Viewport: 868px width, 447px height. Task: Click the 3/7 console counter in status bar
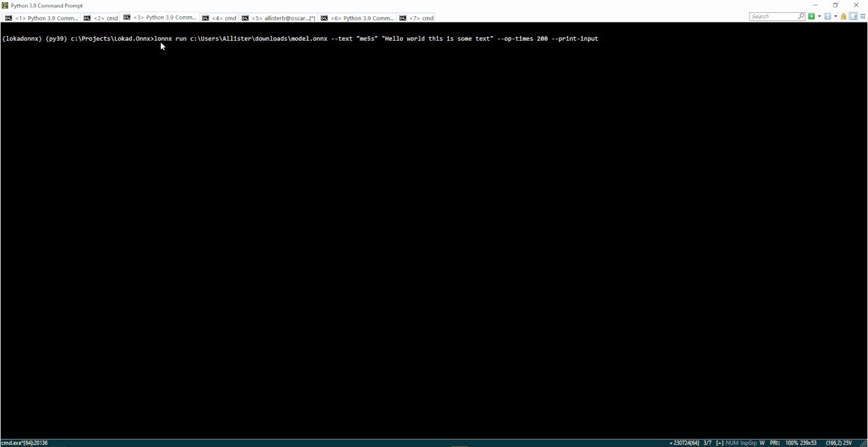click(707, 443)
